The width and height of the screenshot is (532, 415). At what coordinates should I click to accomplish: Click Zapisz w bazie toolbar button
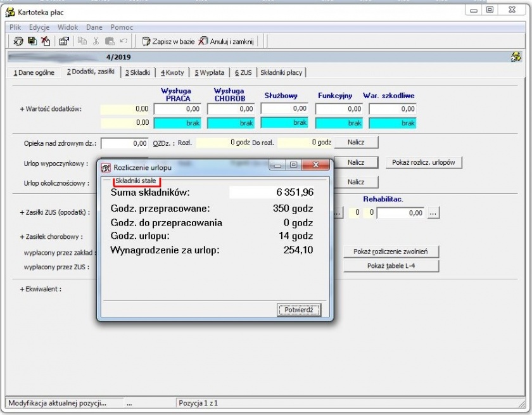168,41
